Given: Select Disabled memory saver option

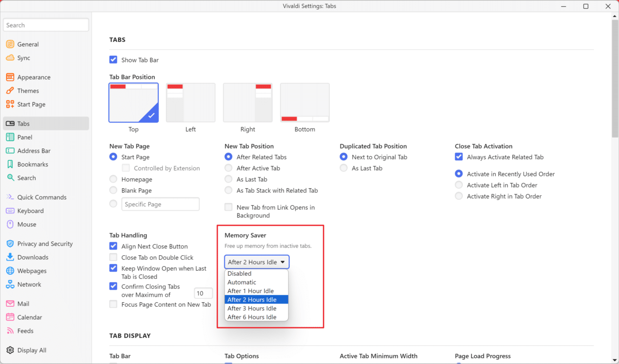Looking at the screenshot, I should point(239,273).
